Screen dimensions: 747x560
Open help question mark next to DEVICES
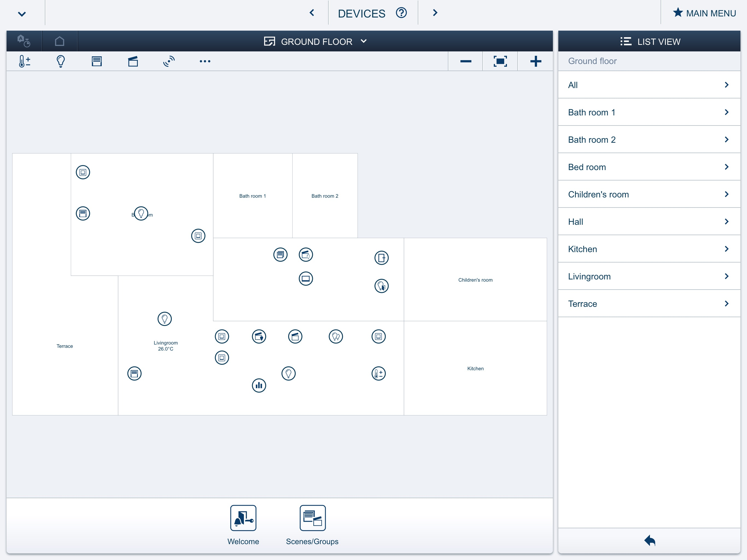[401, 13]
